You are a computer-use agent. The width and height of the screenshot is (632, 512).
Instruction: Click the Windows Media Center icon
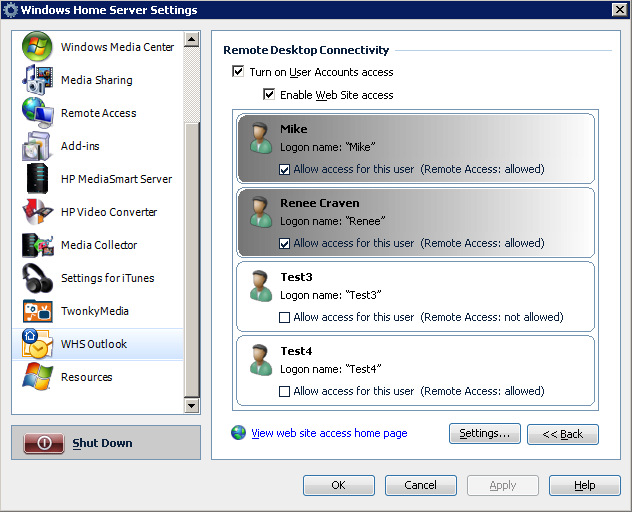37,46
